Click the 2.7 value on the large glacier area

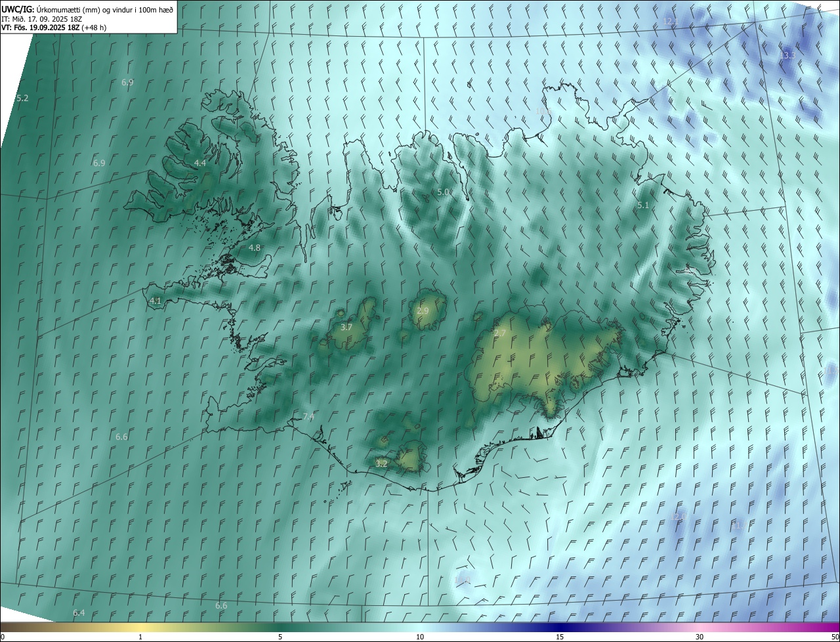(x=500, y=333)
